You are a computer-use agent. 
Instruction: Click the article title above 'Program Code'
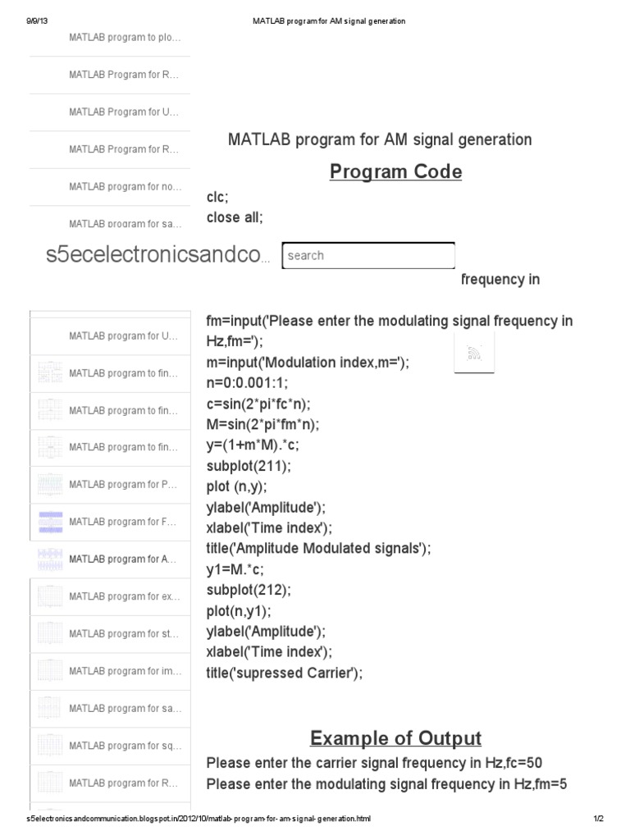click(x=380, y=139)
